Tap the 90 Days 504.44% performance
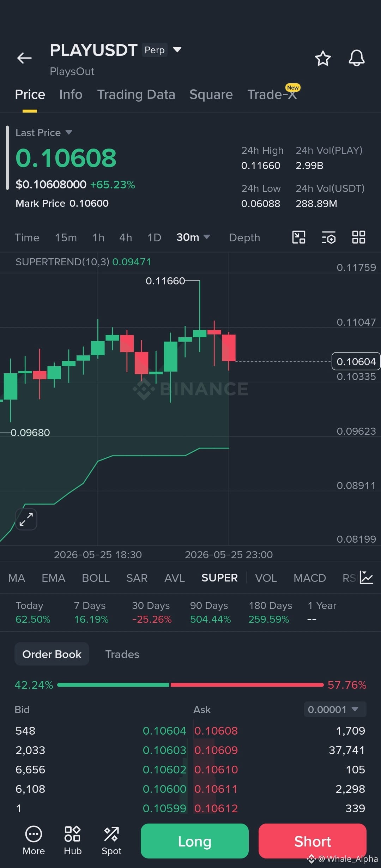 coord(210,612)
